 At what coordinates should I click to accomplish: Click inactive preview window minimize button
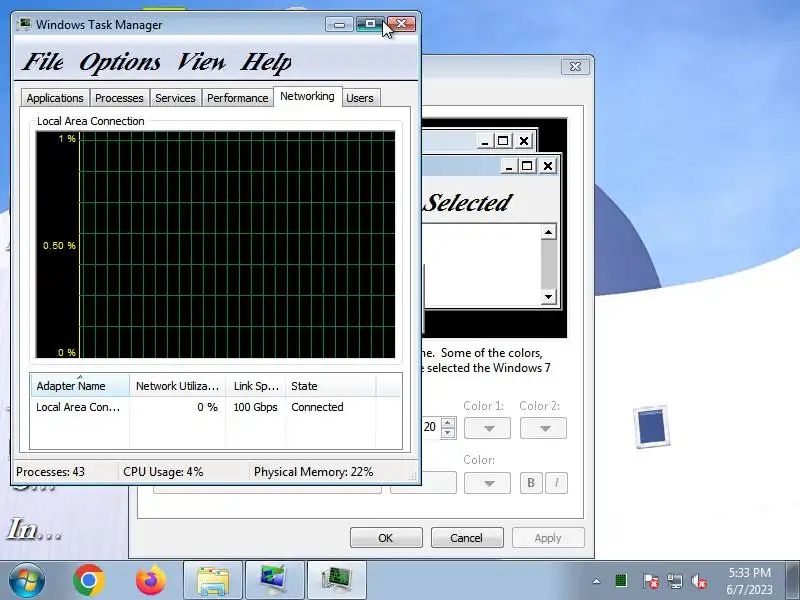click(485, 141)
